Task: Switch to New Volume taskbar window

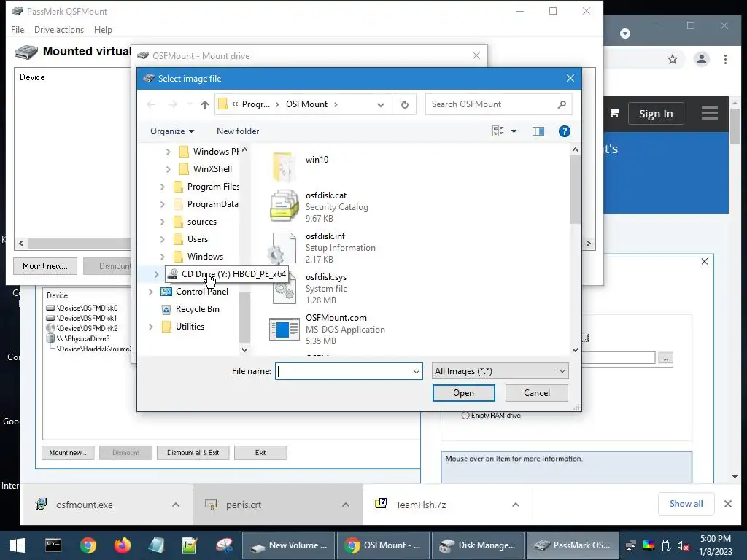Action: point(288,545)
